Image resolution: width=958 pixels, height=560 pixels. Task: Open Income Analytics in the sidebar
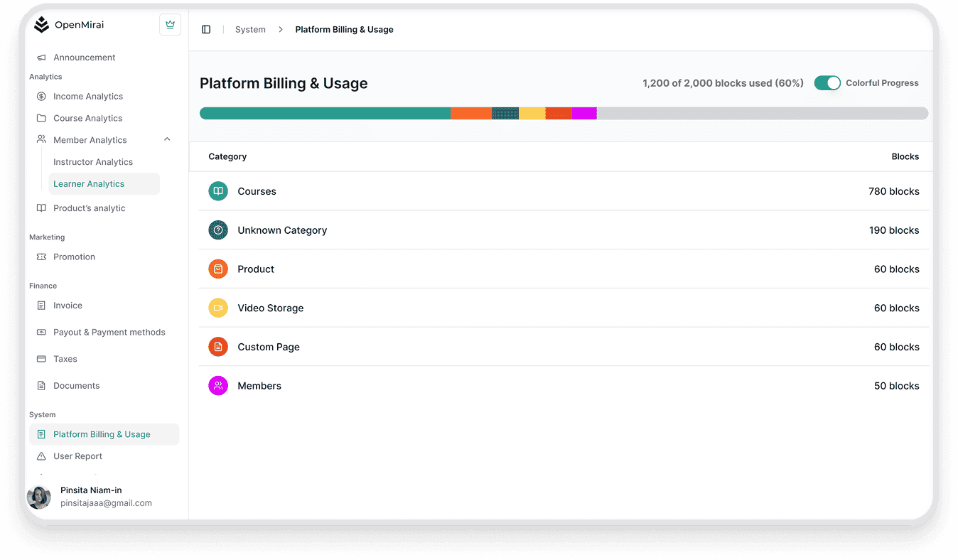(x=88, y=97)
